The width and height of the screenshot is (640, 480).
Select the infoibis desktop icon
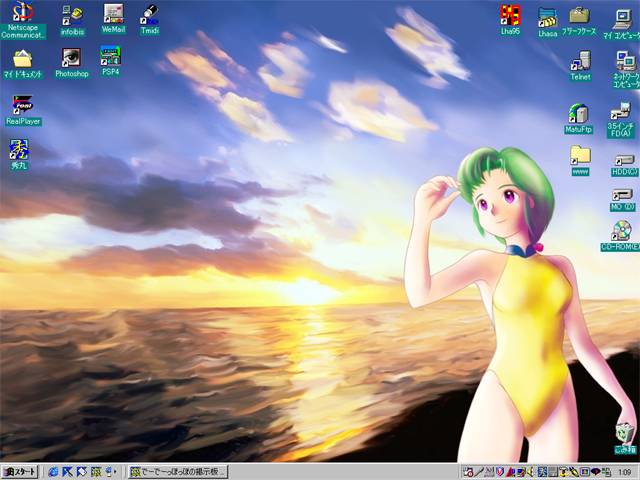(x=72, y=15)
